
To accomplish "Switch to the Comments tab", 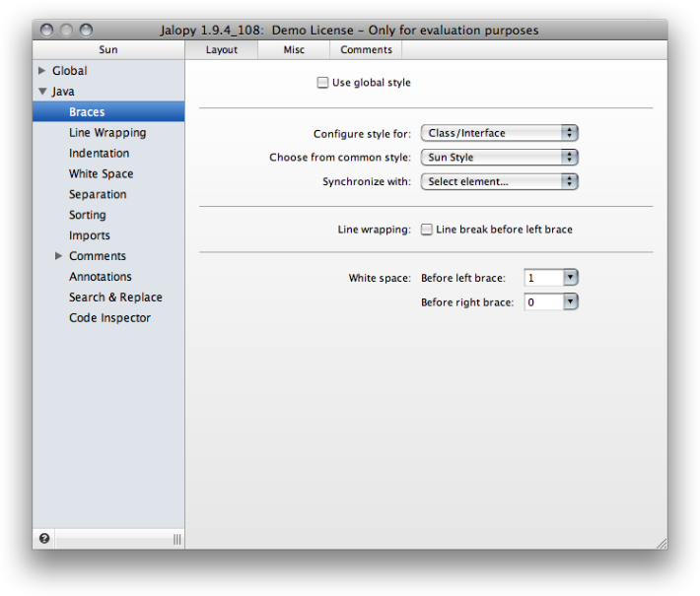I will 366,49.
